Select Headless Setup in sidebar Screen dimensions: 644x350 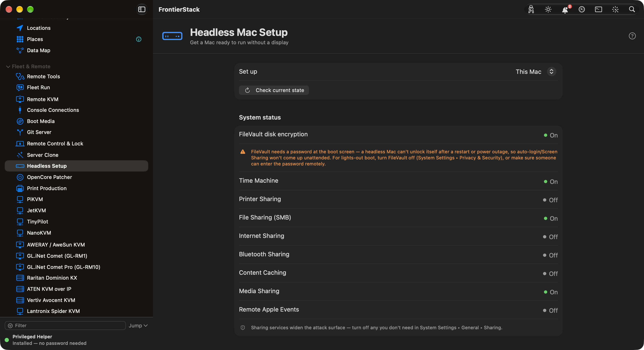coord(76,166)
